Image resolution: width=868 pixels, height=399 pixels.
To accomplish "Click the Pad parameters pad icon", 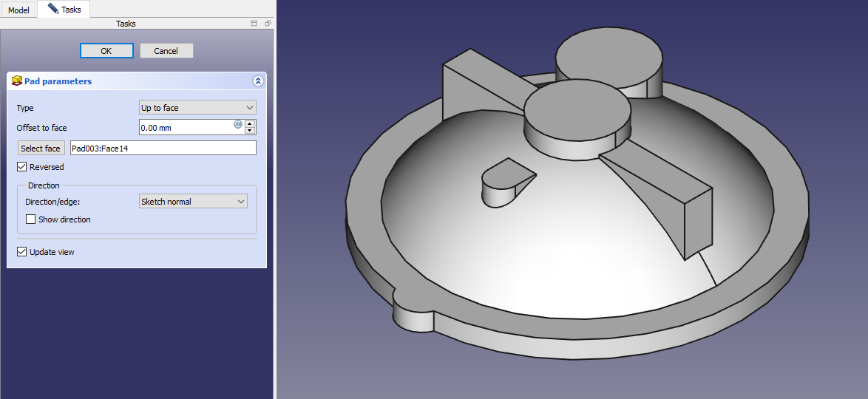I will tap(17, 81).
